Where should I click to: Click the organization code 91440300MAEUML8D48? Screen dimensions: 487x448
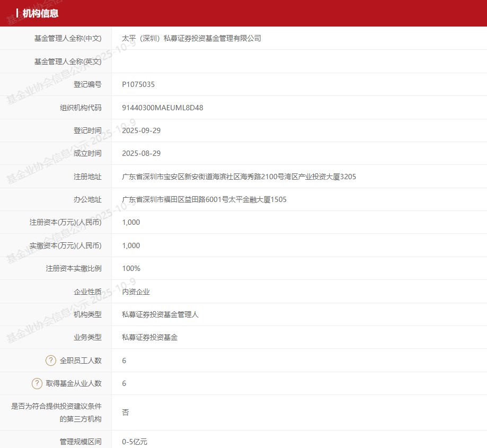[x=162, y=108]
